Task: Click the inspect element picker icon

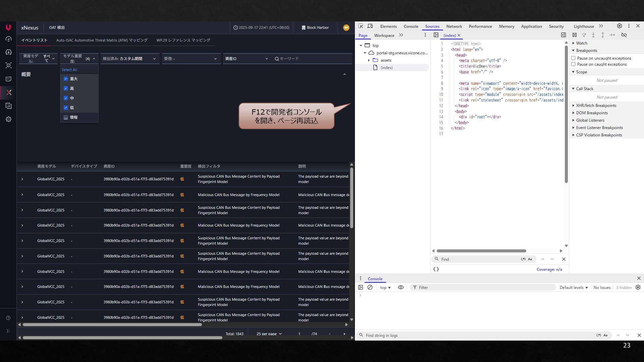Action: (x=361, y=26)
